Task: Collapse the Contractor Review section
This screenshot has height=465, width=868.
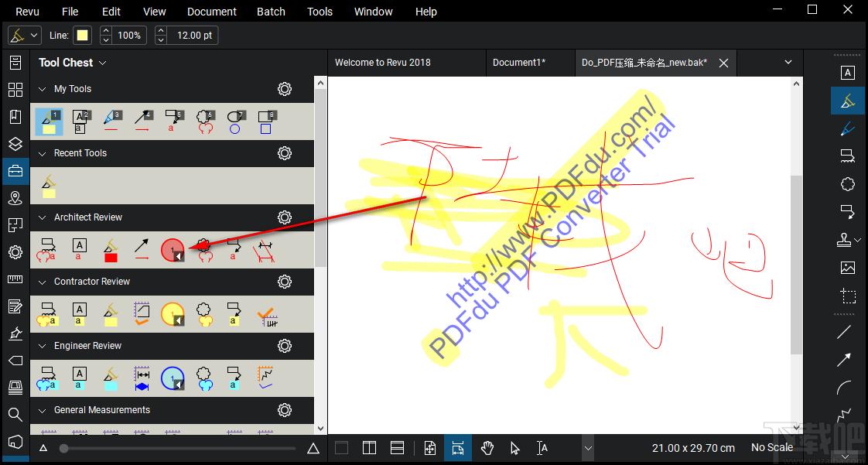Action: 42,282
